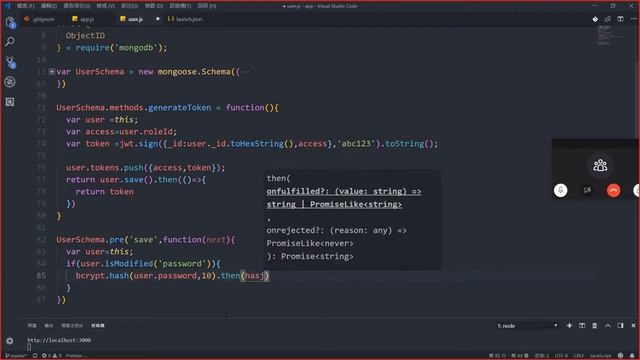
Task: Open the Selection menu in menu bar
Action: click(x=76, y=6)
